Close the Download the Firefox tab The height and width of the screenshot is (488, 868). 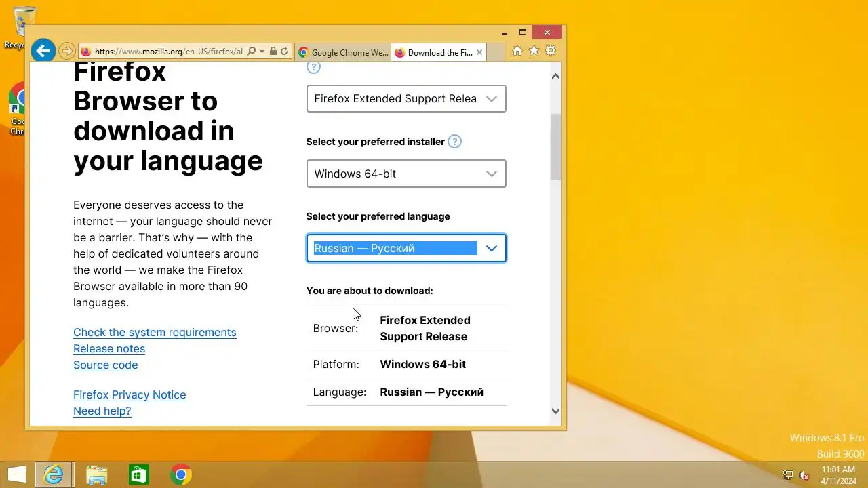[479, 52]
